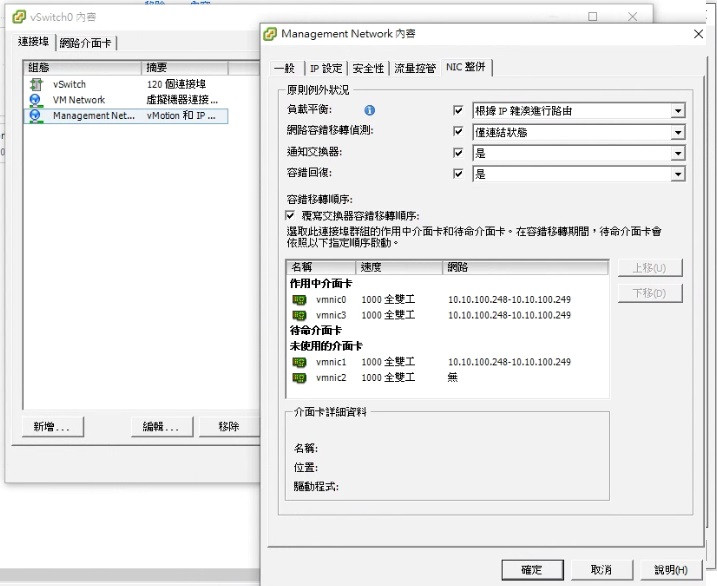
Task: Uncheck 覆寫交換器容錯移轉順序 checkbox
Action: (x=290, y=215)
